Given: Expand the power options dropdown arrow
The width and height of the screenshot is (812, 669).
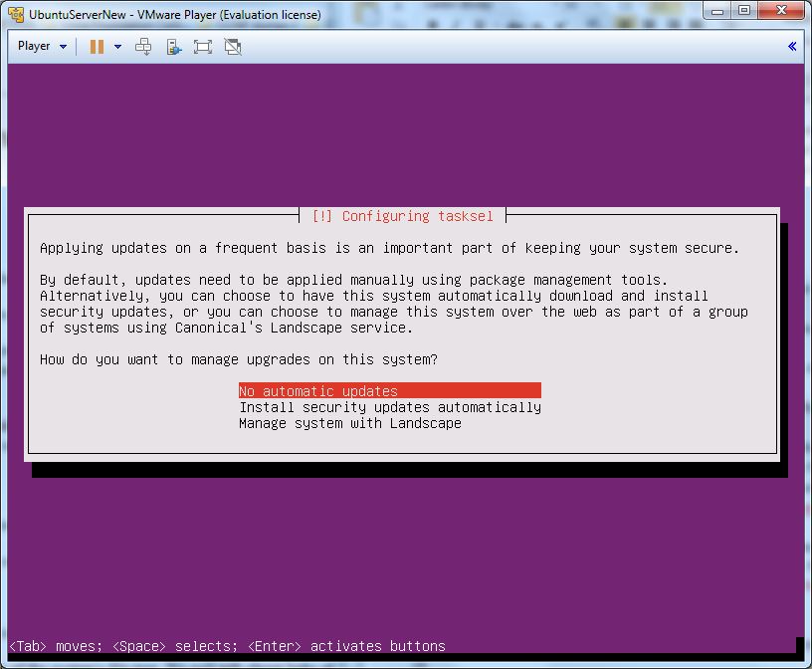Looking at the screenshot, I should 117,47.
